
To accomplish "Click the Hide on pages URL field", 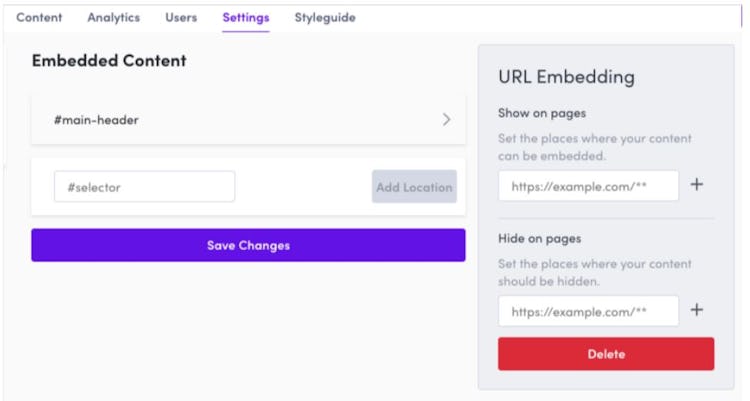I will [588, 311].
